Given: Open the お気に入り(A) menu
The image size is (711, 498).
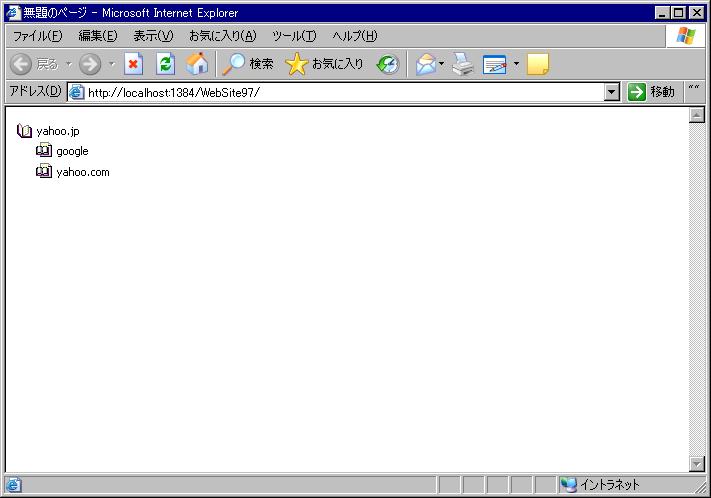Looking at the screenshot, I should pyautogui.click(x=223, y=36).
